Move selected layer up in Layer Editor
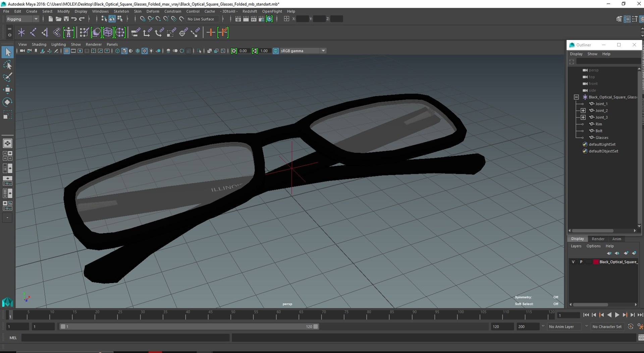Screen dimensions: 644x353 (x=609, y=253)
